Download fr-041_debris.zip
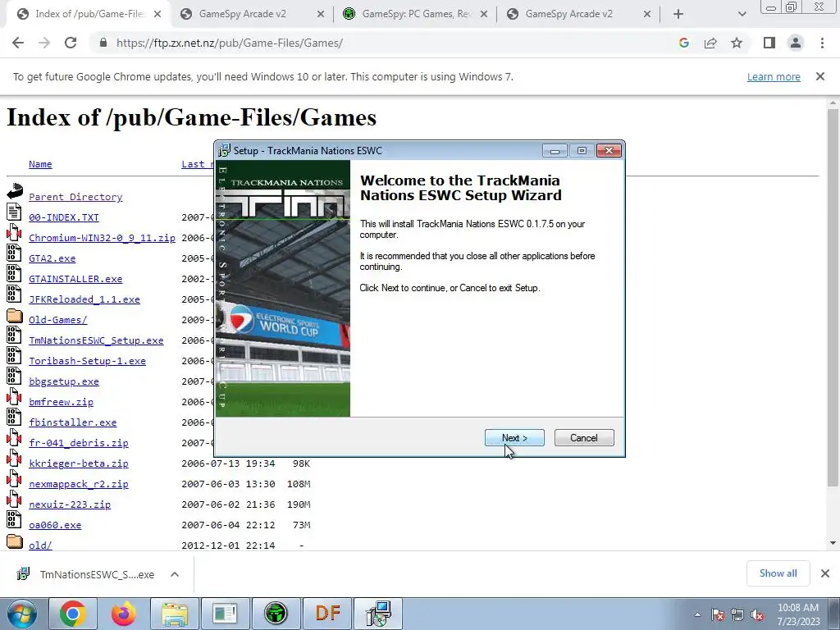 tap(78, 442)
